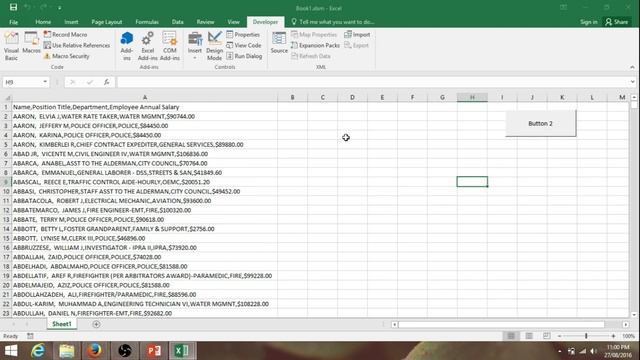The width and height of the screenshot is (640, 360).
Task: Open Excel Add-ins manager
Action: [x=147, y=46]
